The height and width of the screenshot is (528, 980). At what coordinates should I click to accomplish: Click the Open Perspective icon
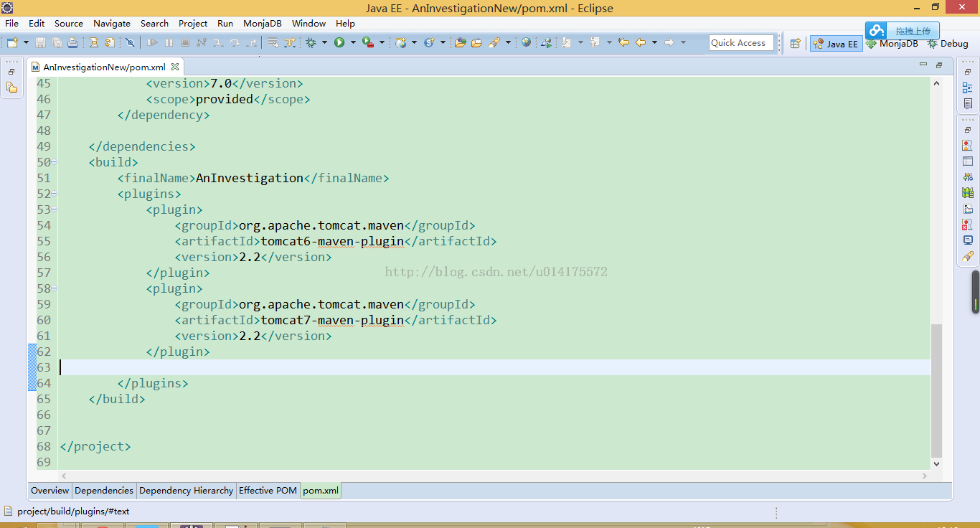795,44
